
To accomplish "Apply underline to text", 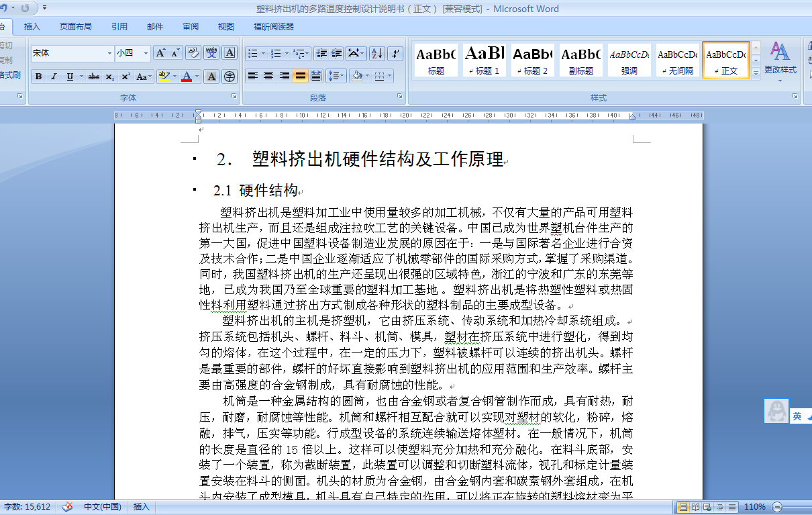I will click(70, 77).
